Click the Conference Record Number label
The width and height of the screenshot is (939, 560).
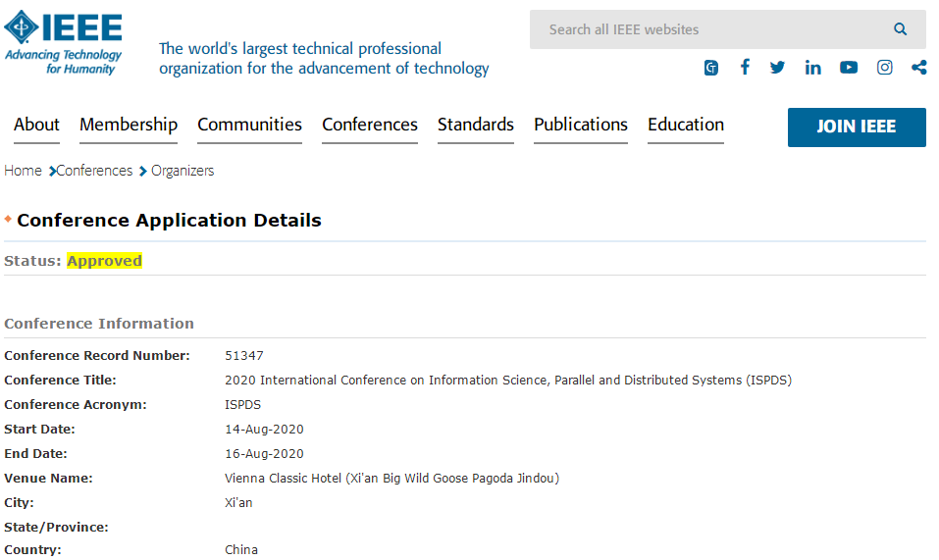pos(97,355)
